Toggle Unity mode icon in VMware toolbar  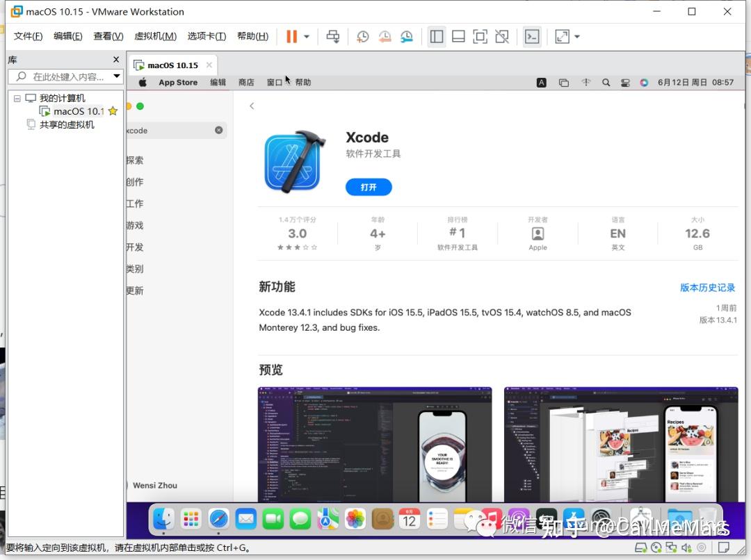pos(502,36)
